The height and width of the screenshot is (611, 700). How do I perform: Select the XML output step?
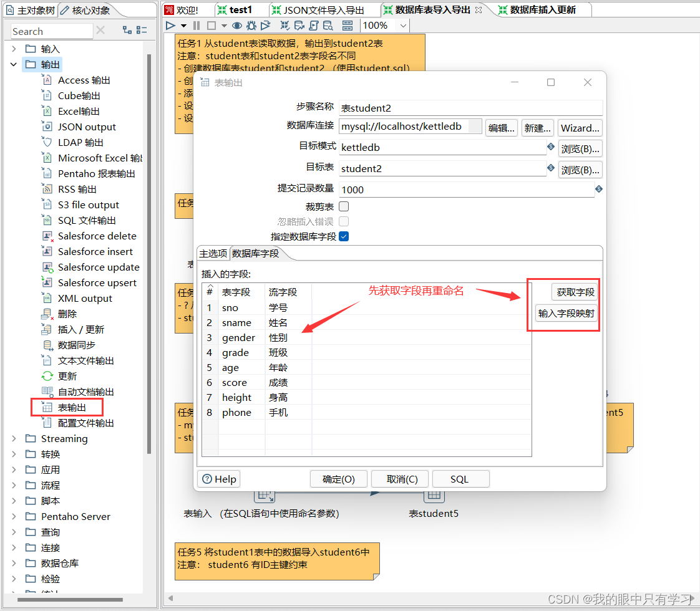click(85, 299)
